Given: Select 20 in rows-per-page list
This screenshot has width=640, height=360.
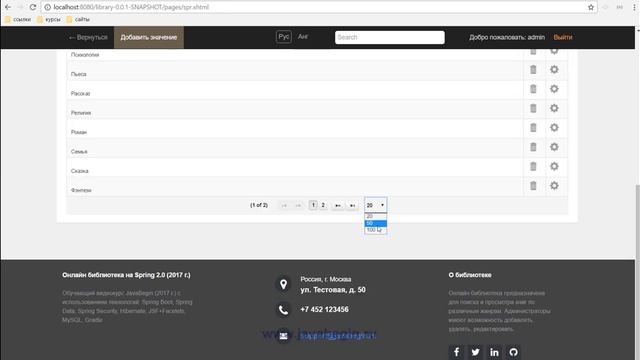Looking at the screenshot, I should pyautogui.click(x=376, y=216).
